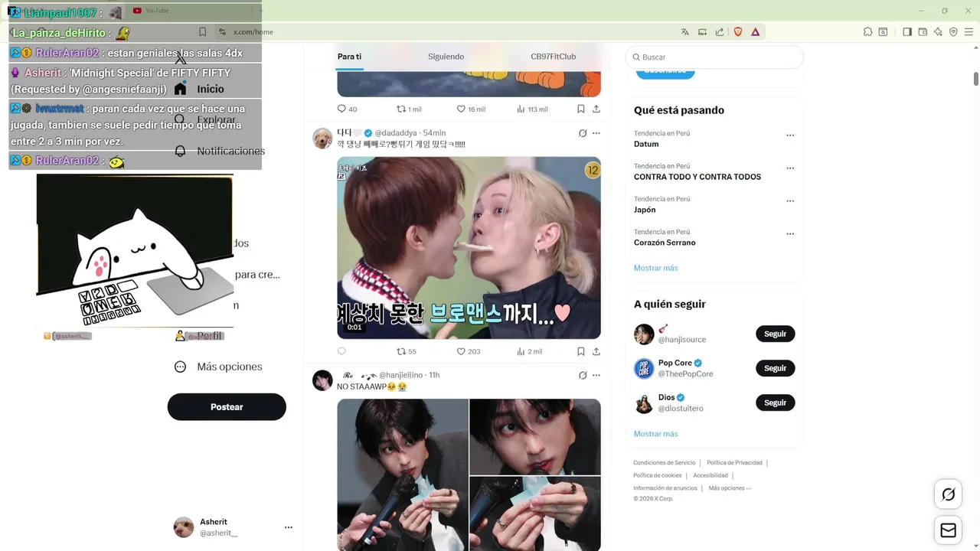Open Brave Wallet icon

[923, 32]
